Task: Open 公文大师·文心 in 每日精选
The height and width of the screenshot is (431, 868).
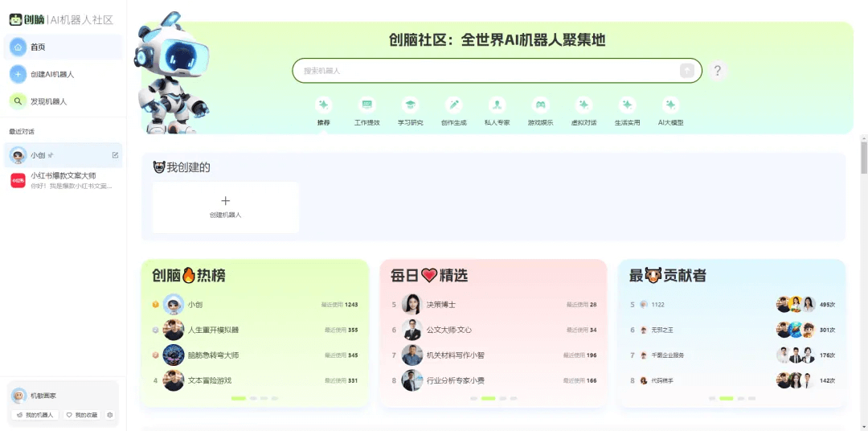Action: (x=493, y=330)
